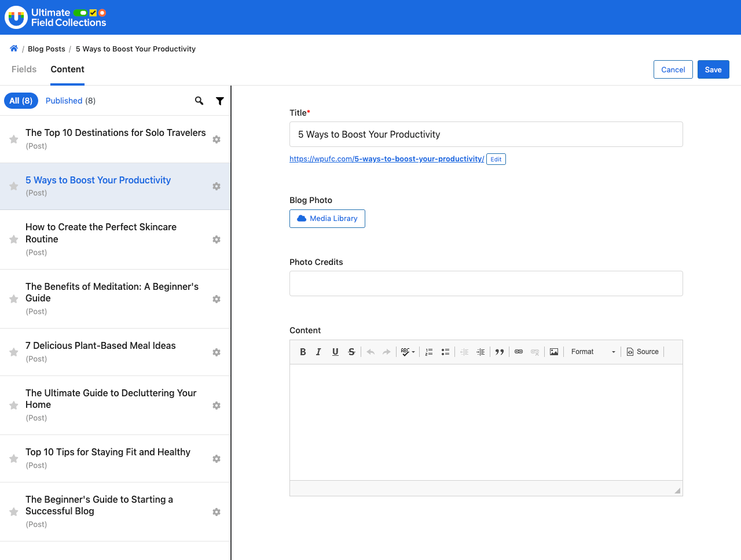Viewport: 741px width, 560px height.
Task: Click the Title input field
Action: click(x=486, y=134)
